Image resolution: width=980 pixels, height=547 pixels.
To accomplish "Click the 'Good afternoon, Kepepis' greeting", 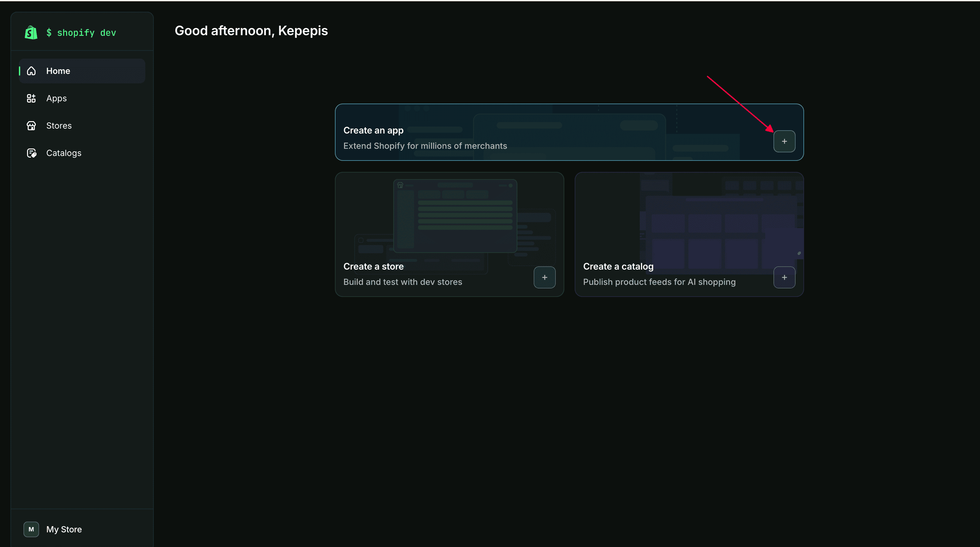I will click(251, 31).
